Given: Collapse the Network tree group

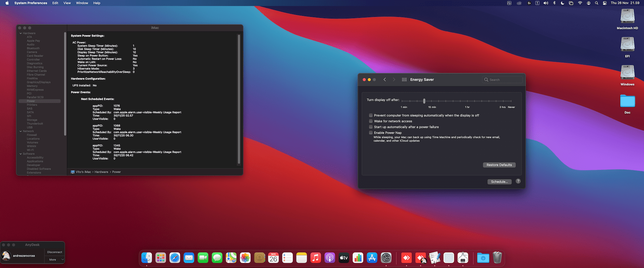Looking at the screenshot, I should click(x=21, y=131).
